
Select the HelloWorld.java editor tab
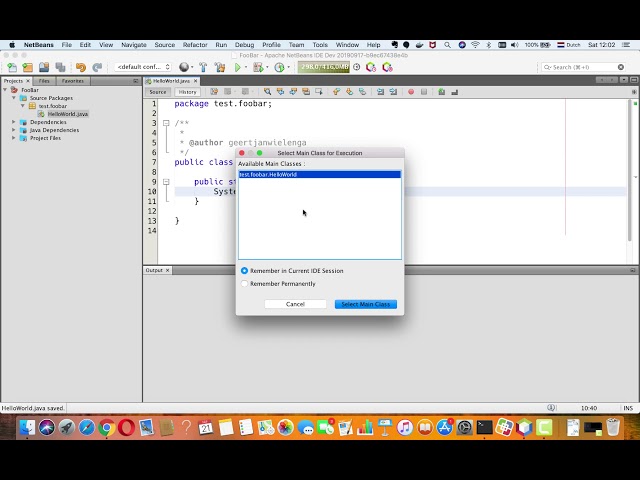tap(171, 81)
